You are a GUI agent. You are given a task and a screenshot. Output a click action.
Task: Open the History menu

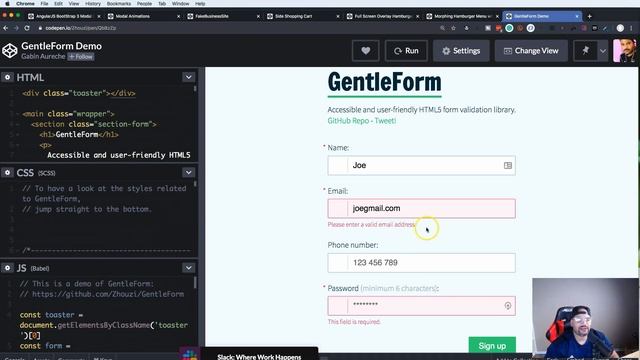(93, 4)
